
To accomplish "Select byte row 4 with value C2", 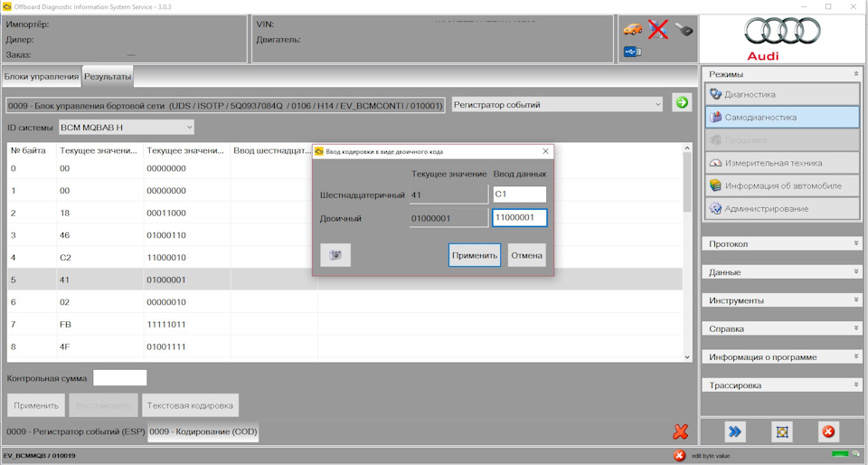I will coord(344,258).
